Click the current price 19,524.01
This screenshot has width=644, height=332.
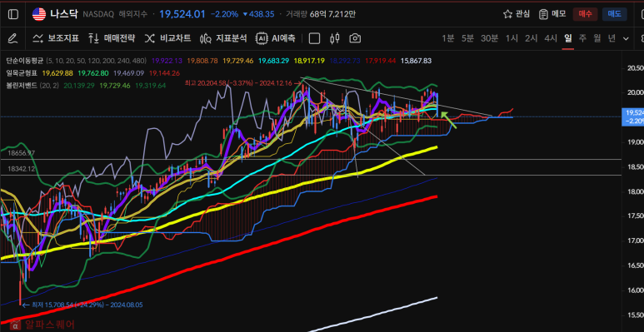click(x=182, y=14)
